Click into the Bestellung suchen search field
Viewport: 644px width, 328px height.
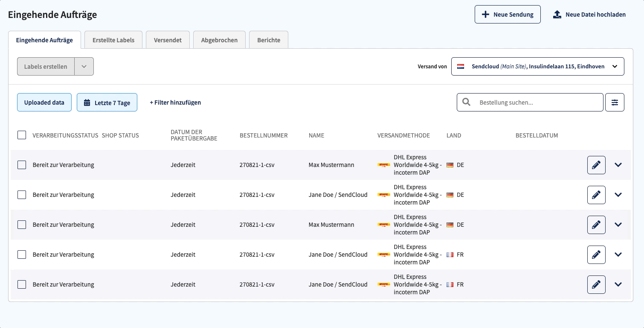coord(530,102)
